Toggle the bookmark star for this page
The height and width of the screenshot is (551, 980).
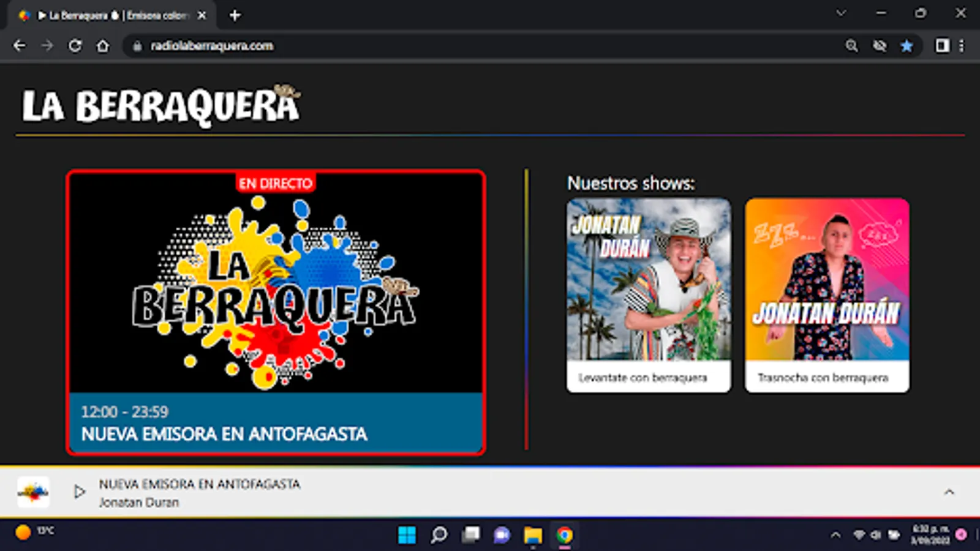click(907, 46)
